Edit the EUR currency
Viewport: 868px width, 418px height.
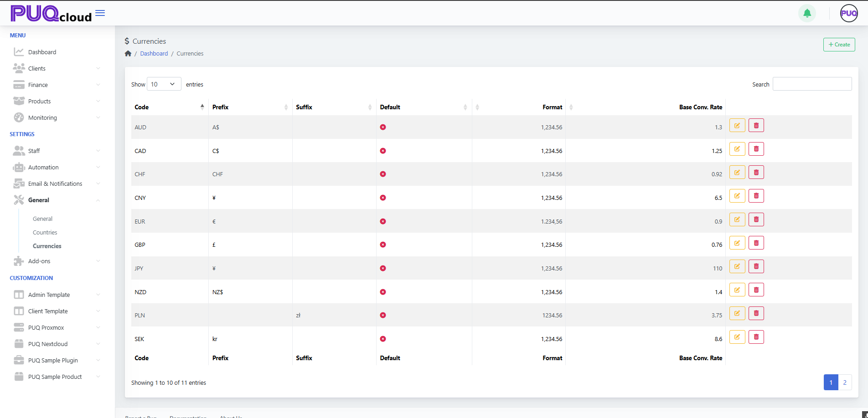pyautogui.click(x=737, y=219)
